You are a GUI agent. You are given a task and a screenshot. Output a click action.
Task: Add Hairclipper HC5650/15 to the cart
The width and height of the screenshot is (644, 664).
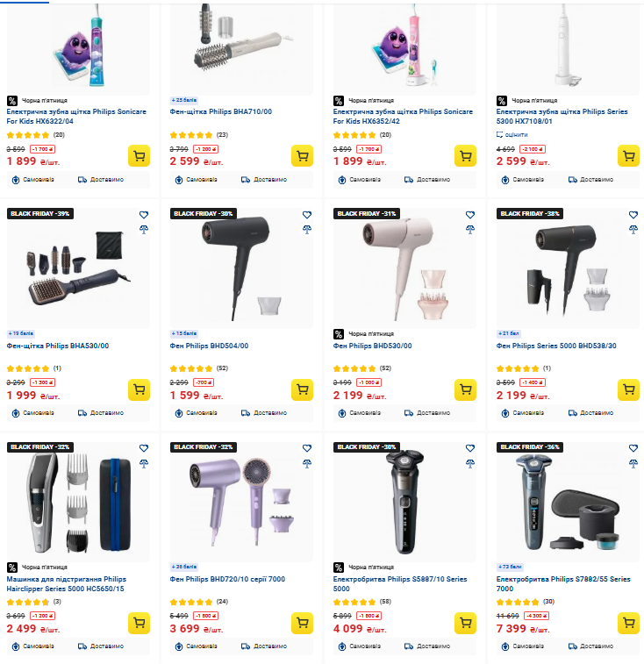tap(139, 623)
